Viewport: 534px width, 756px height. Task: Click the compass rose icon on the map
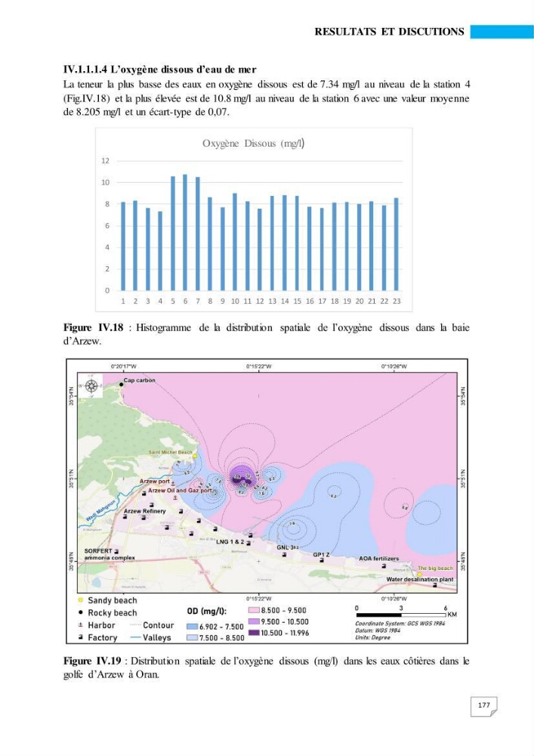[91, 386]
